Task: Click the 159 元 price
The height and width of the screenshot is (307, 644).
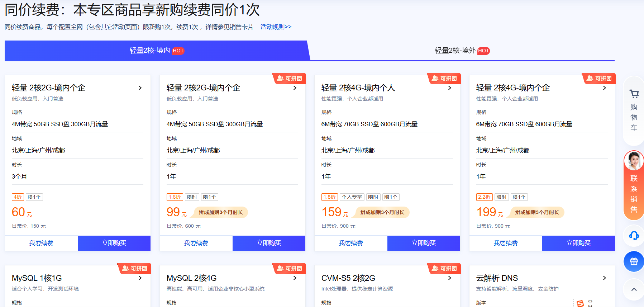Action: (x=335, y=212)
